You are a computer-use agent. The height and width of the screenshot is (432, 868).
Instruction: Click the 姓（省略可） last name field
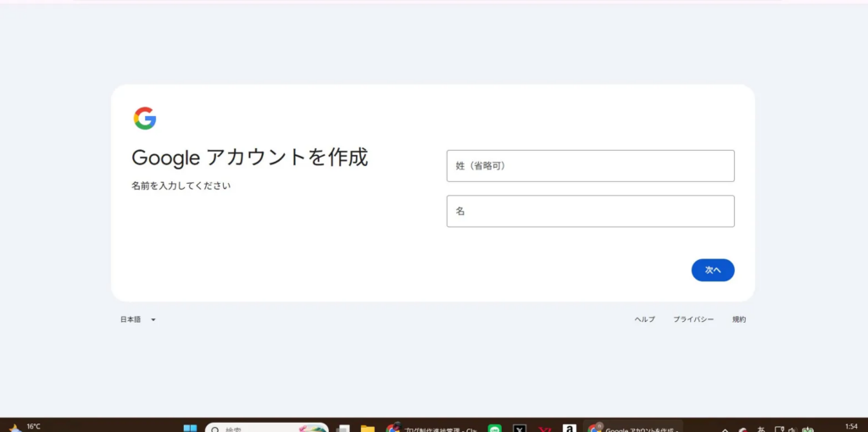click(590, 166)
